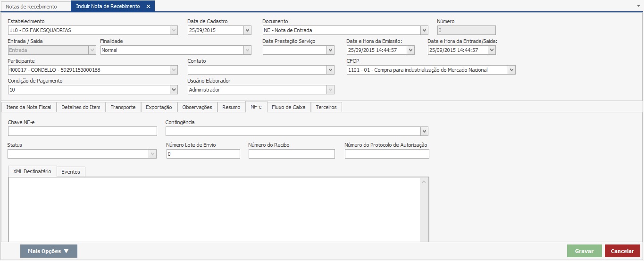
Task: Expand the CFOP dropdown list
Action: click(511, 70)
